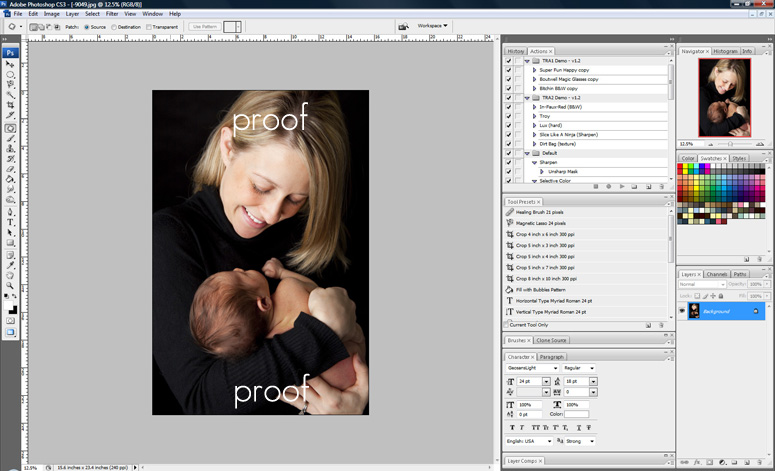Adjust the Navigator zoom slider
Viewport: 775px width, 471px height.
point(730,144)
